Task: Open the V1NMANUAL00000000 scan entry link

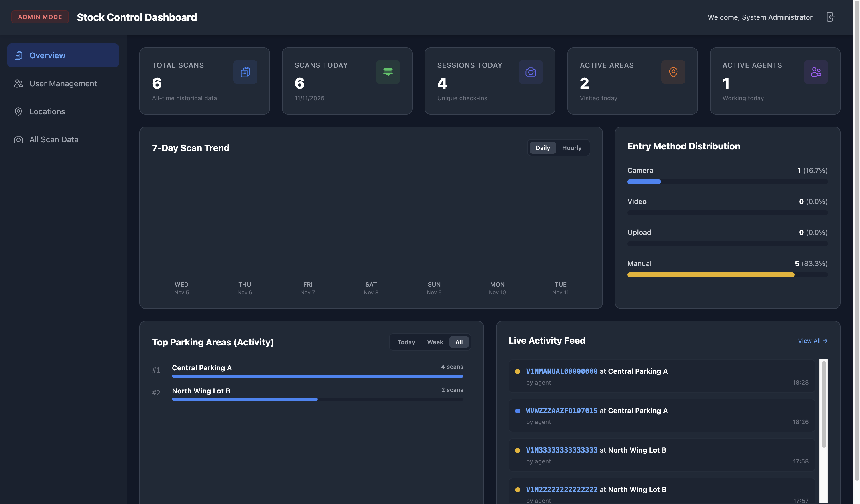Action: 561,371
